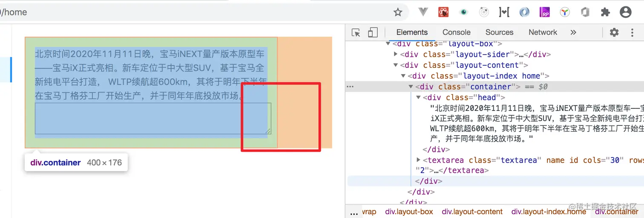The width and height of the screenshot is (644, 218).
Task: Collapse the head div node
Action: click(419, 97)
